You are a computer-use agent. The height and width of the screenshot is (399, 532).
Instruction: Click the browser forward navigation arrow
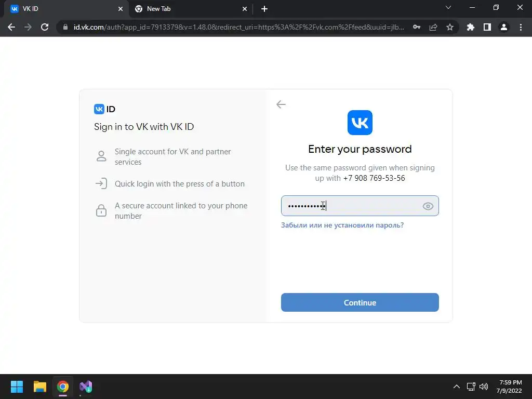click(x=28, y=27)
